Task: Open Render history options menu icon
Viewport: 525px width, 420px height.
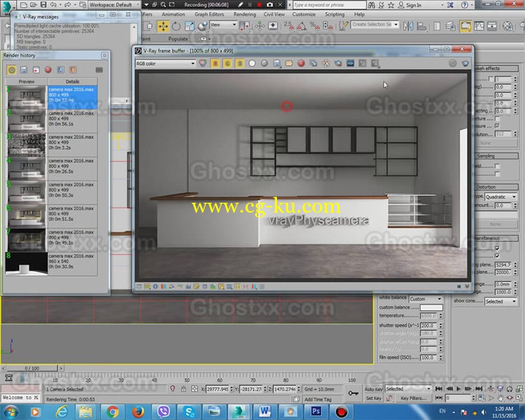Action: click(x=99, y=70)
